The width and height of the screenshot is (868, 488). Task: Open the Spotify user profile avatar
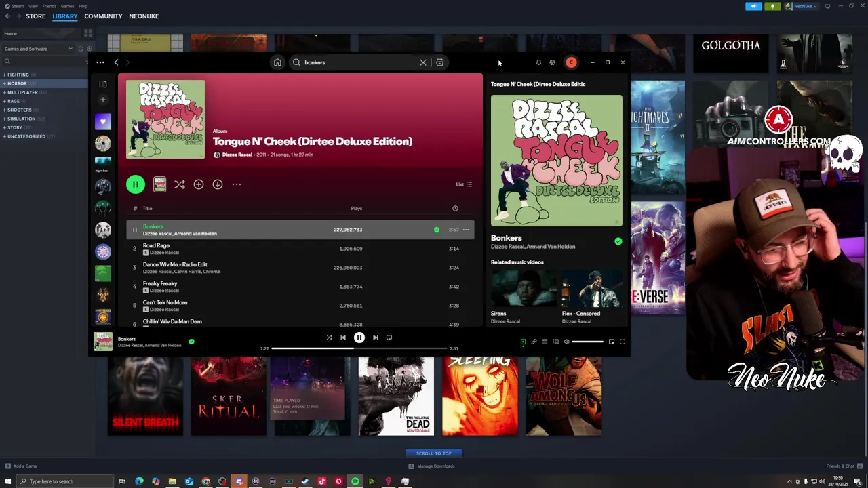coord(571,62)
